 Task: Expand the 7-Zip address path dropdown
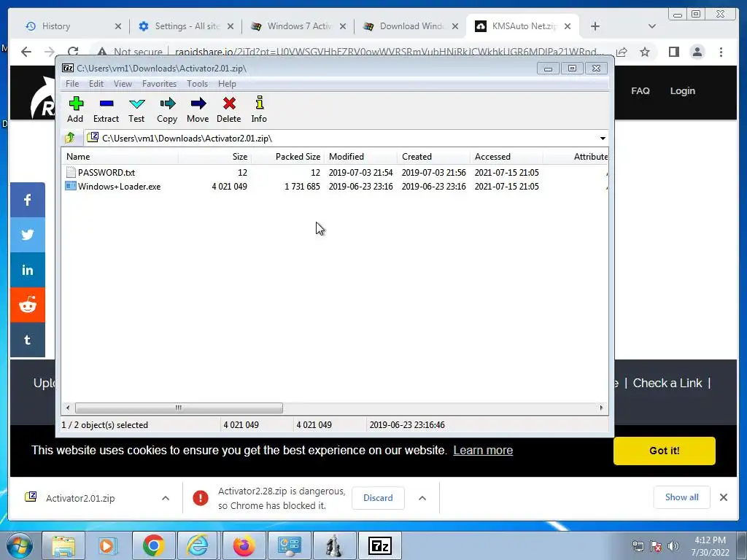coord(603,138)
